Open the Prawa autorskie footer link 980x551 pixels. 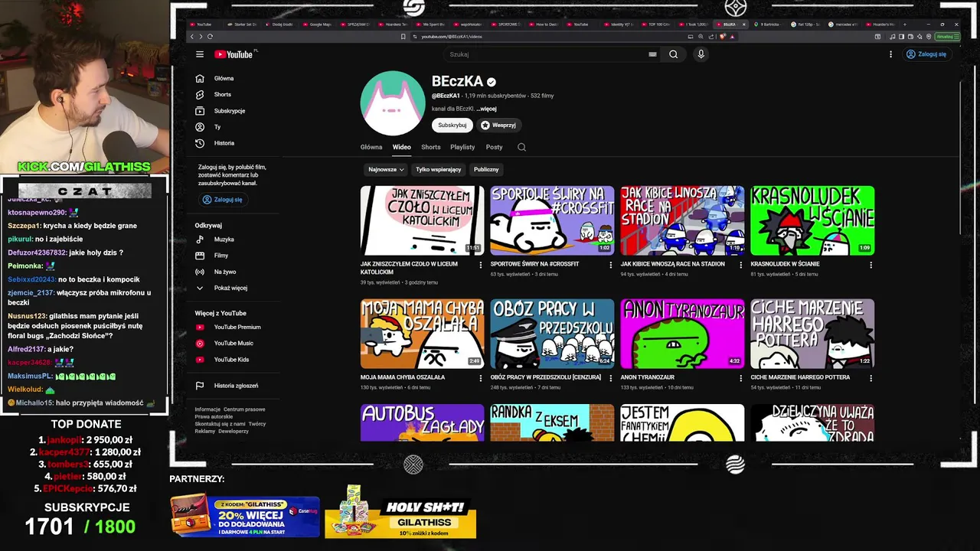click(214, 416)
